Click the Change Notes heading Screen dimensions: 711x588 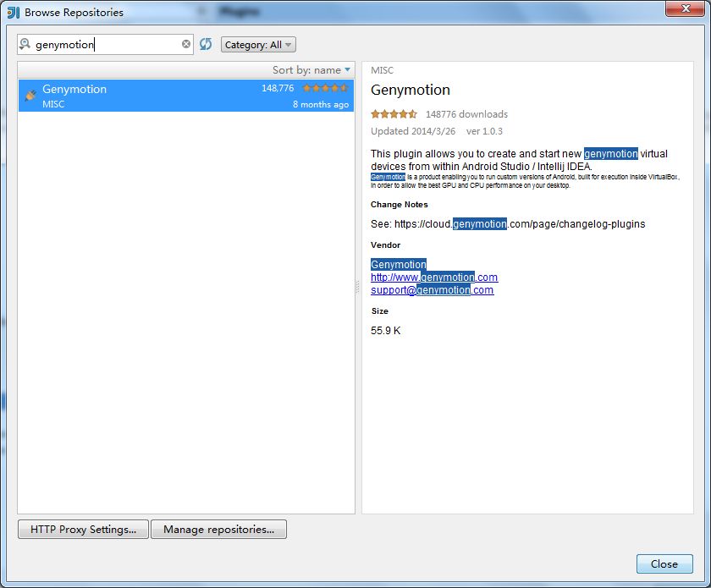(399, 205)
